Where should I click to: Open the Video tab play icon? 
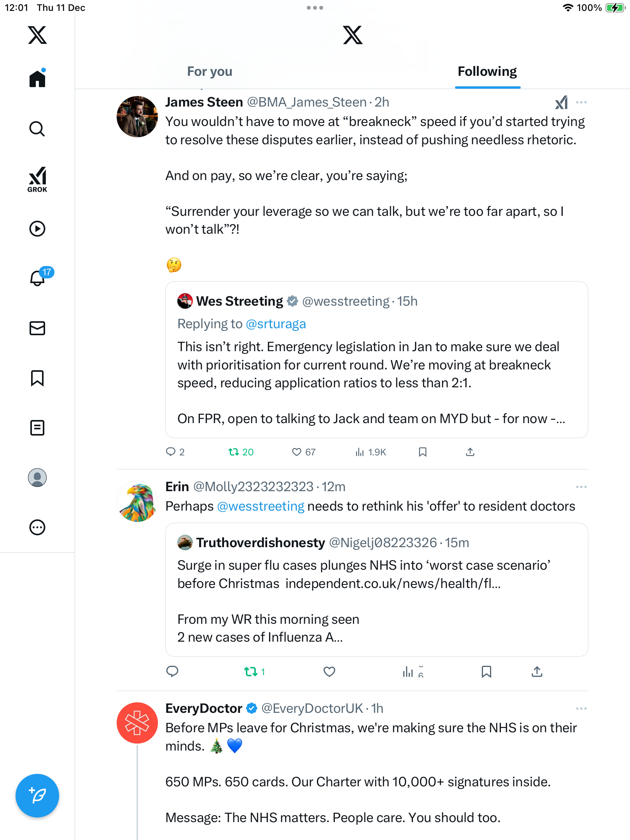point(37,229)
